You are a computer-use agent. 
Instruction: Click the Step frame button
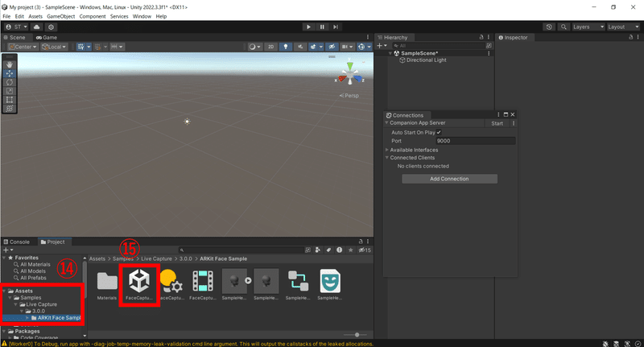[x=336, y=27]
